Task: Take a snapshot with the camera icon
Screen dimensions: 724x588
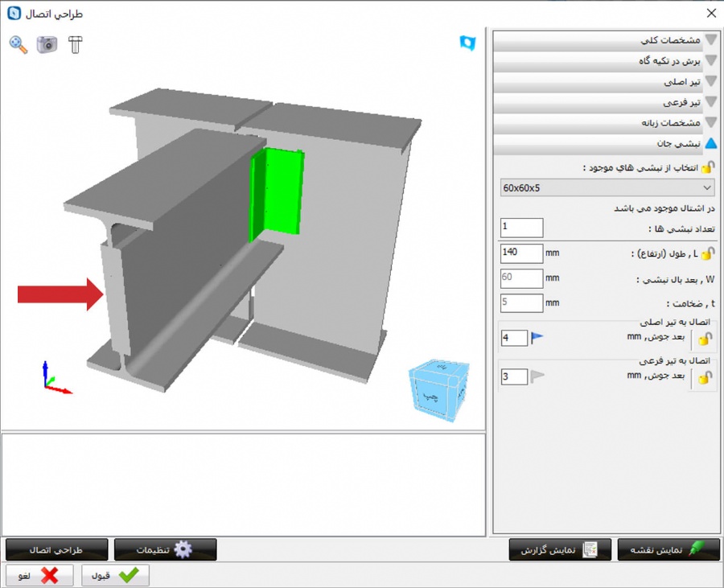Action: (x=47, y=44)
